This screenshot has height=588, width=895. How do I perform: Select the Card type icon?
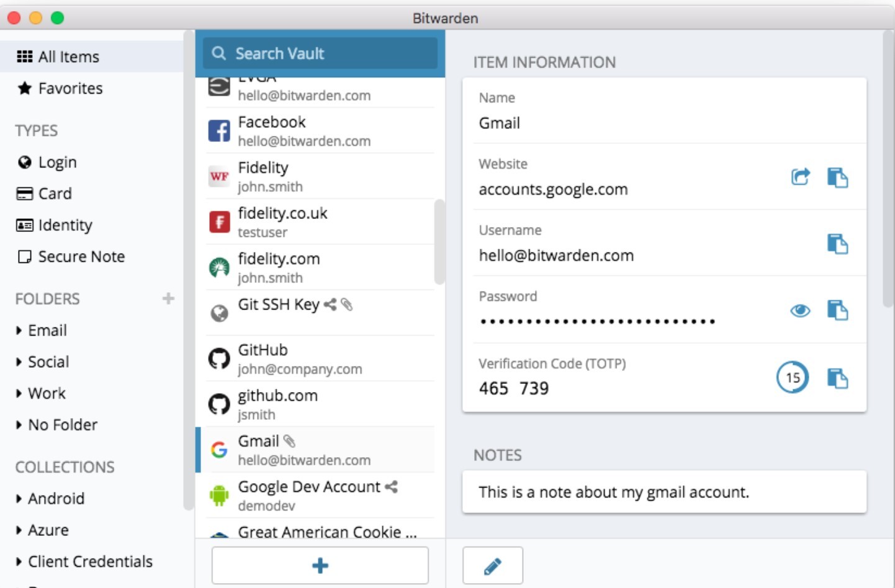[x=25, y=194]
